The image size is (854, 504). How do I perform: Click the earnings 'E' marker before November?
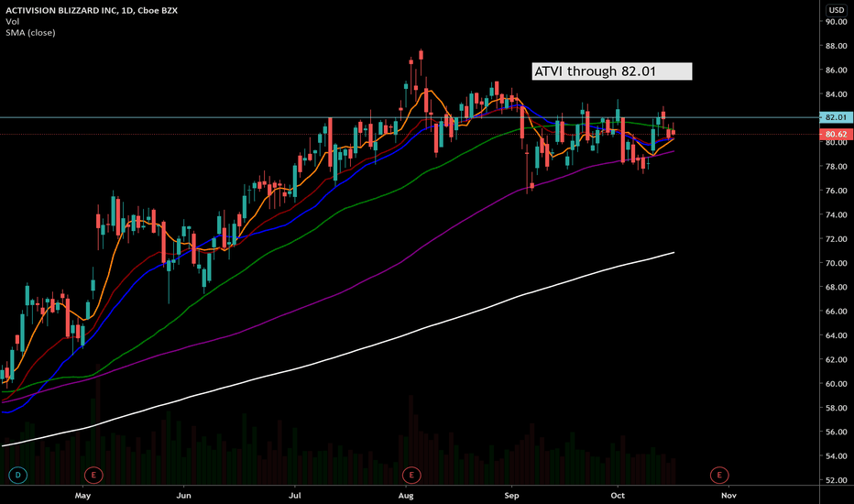719,475
